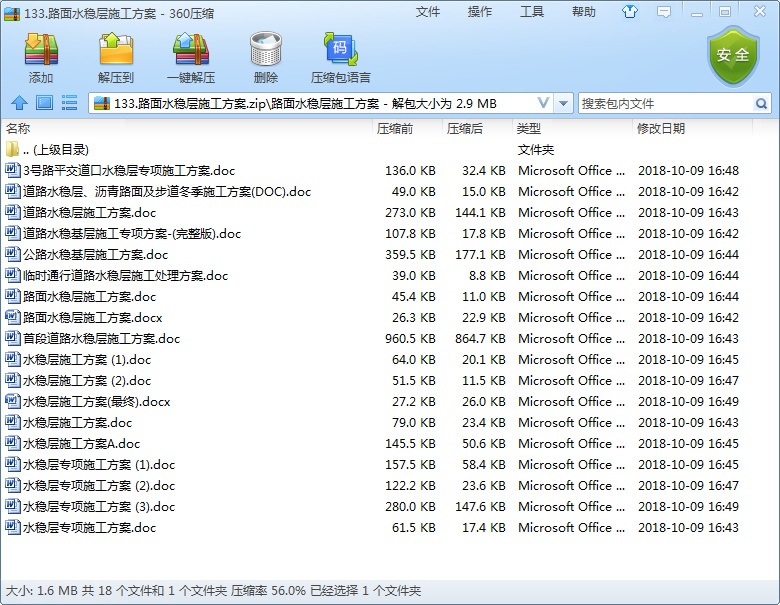This screenshot has height=605, width=780.
Task: Click Word icon of 公路水稳基层施工方案.doc
Action: click(x=12, y=254)
